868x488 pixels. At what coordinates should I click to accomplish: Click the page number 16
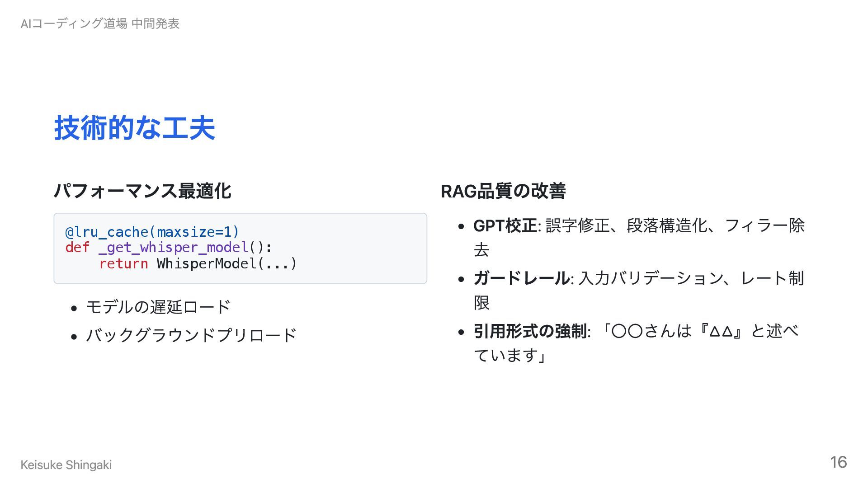838,462
